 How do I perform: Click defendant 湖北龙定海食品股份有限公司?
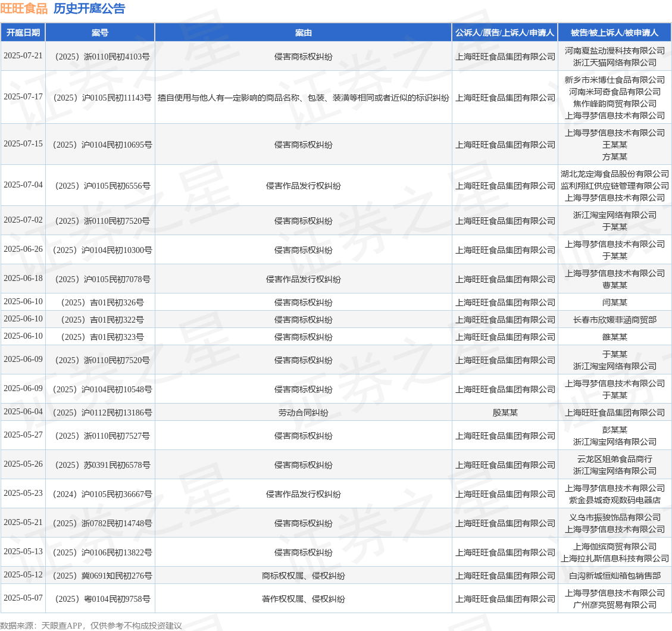615,174
